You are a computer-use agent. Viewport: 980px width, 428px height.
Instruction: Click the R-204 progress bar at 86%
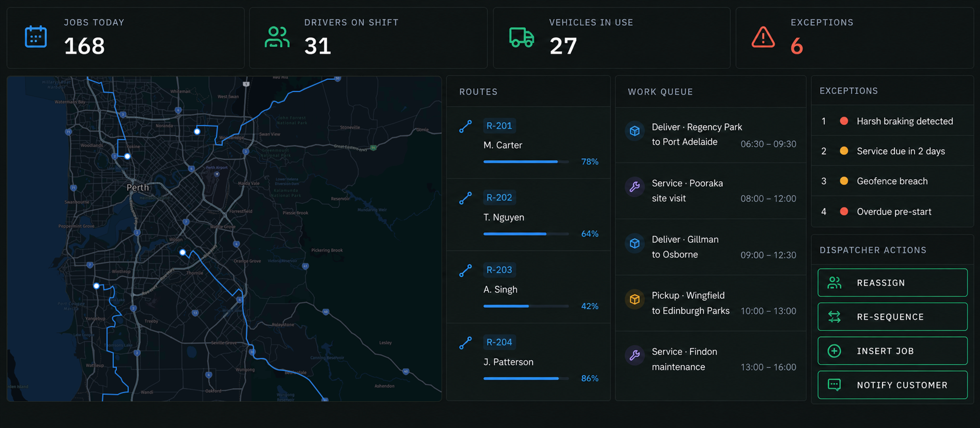(526, 378)
